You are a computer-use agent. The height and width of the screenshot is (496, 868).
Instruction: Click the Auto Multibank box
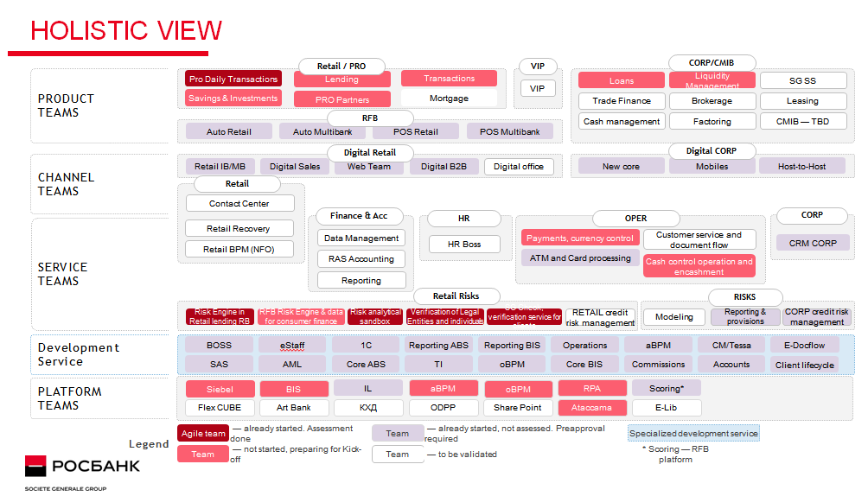click(322, 131)
